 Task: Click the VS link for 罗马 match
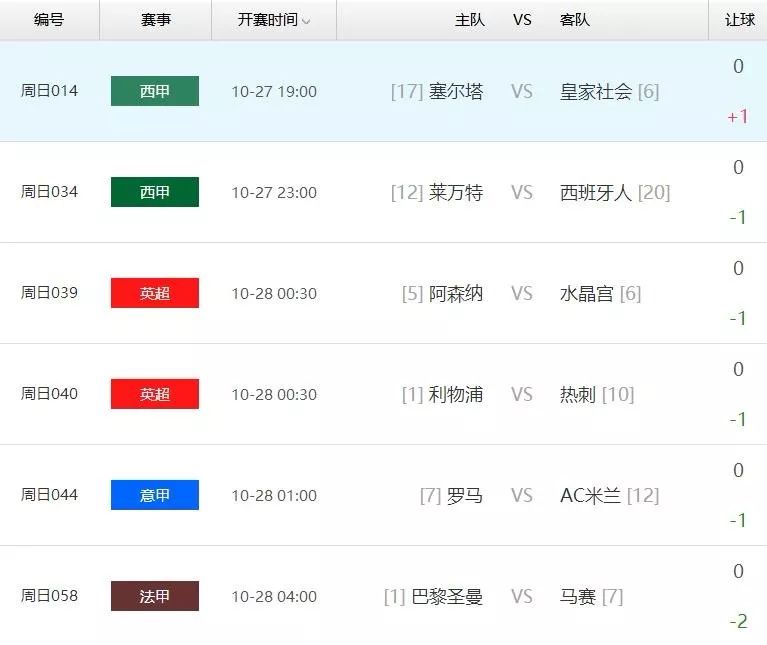(522, 496)
